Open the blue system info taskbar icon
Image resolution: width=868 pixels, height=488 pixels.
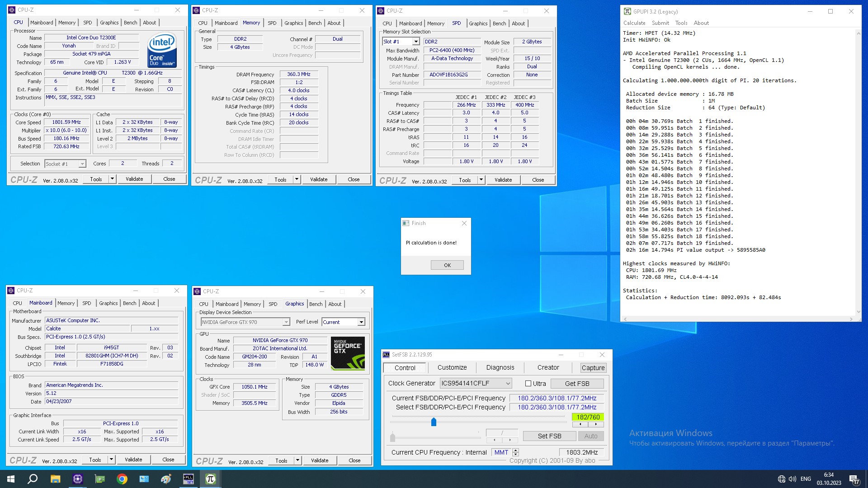pyautogui.click(x=144, y=479)
